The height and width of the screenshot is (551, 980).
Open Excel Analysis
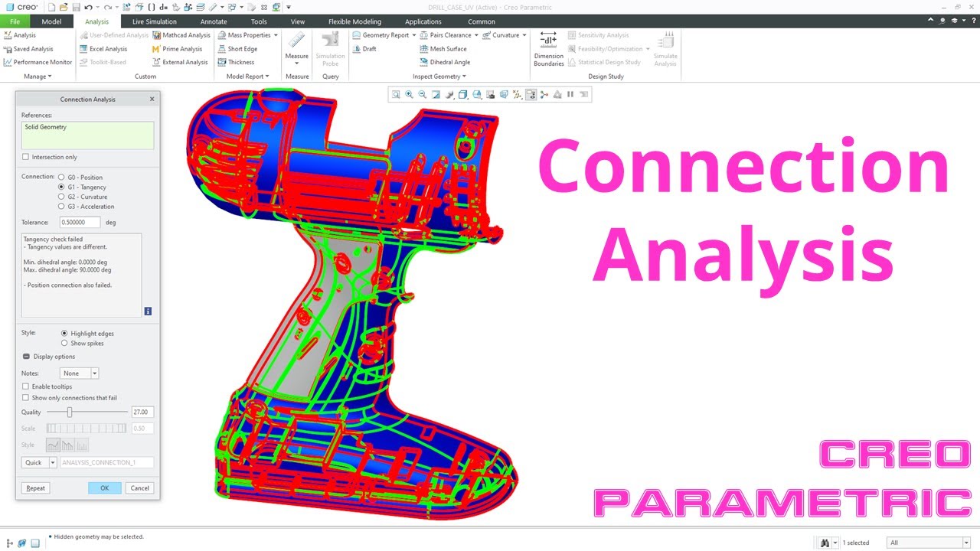(x=103, y=49)
